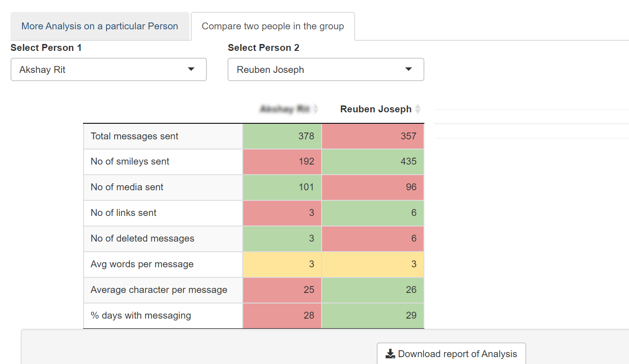The image size is (629, 364).
Task: Click the caret arrow next to Reuben Joseph
Action: (408, 70)
